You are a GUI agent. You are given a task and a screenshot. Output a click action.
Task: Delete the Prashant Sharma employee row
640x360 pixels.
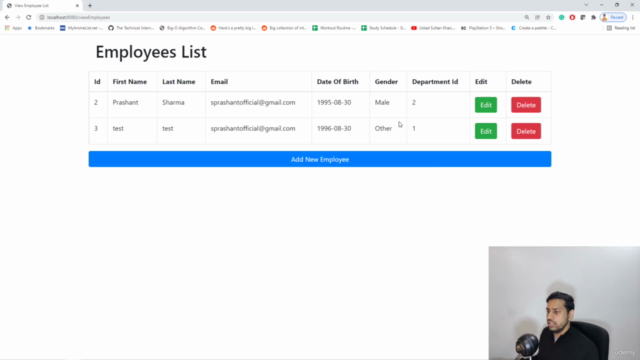[x=526, y=105]
